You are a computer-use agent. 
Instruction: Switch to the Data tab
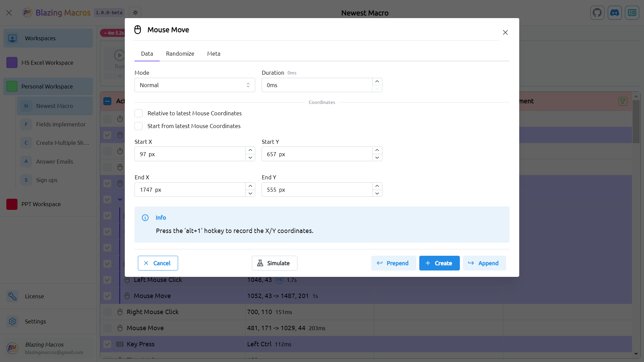point(147,54)
